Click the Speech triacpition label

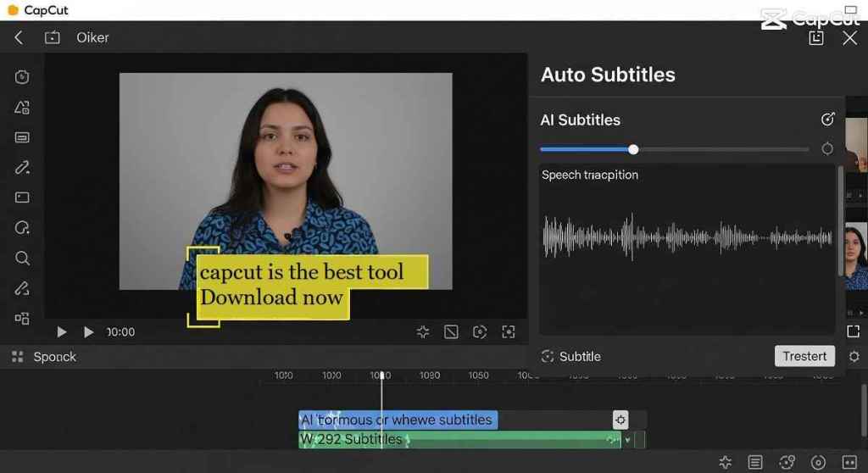click(x=590, y=175)
